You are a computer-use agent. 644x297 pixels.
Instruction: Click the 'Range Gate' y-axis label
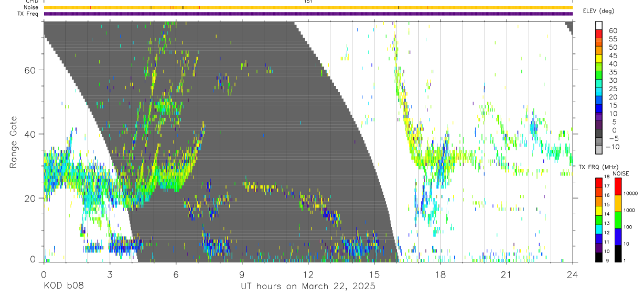[x=13, y=142]
